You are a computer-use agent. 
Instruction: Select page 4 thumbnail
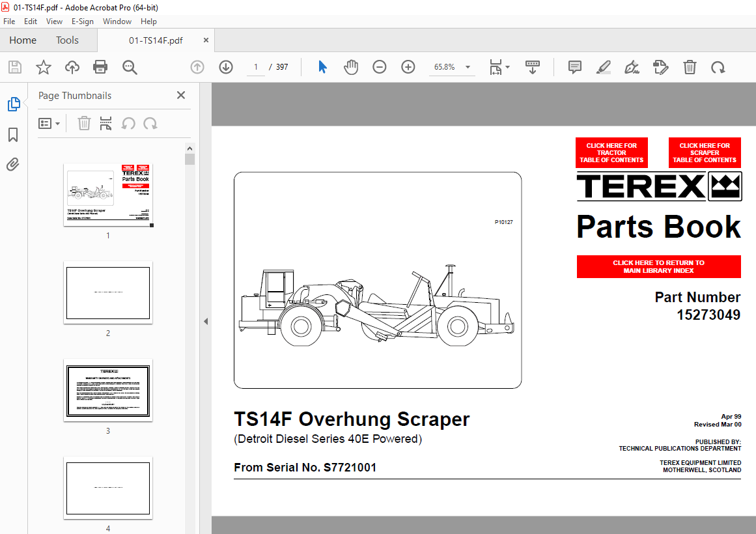pyautogui.click(x=108, y=488)
